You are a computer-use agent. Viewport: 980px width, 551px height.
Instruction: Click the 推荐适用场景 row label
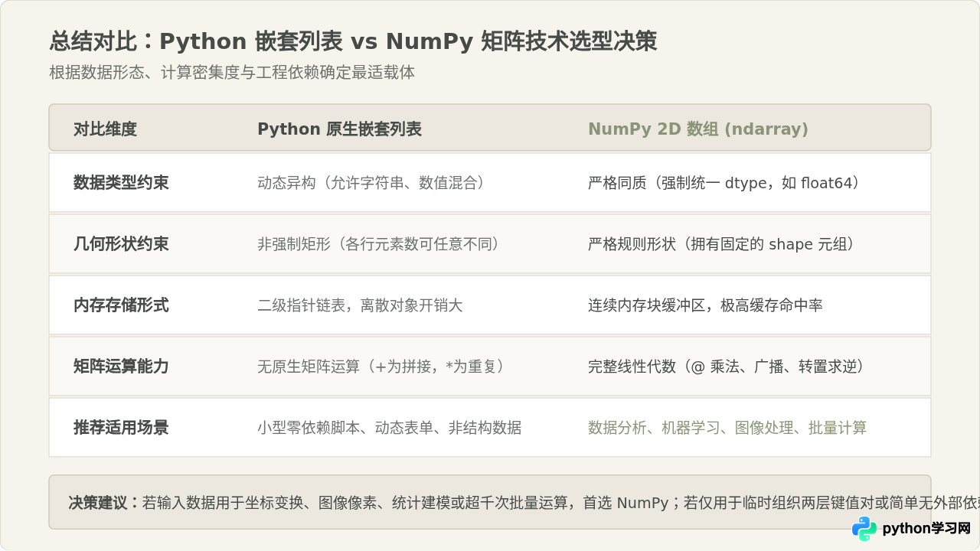[121, 427]
